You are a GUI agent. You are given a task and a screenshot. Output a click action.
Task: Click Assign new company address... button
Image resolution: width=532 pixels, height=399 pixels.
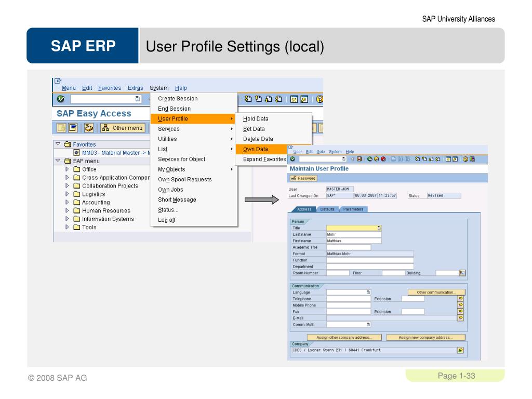(425, 337)
